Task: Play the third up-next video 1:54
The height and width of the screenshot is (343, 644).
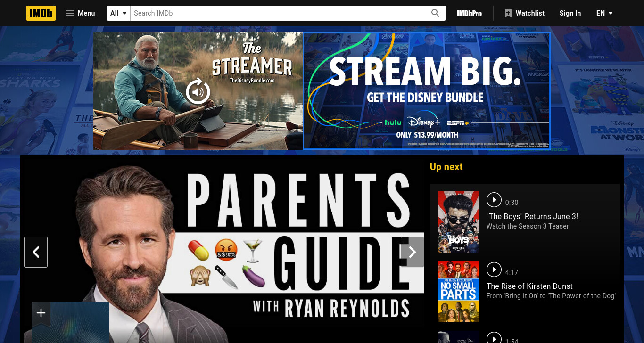Action: coord(494,338)
